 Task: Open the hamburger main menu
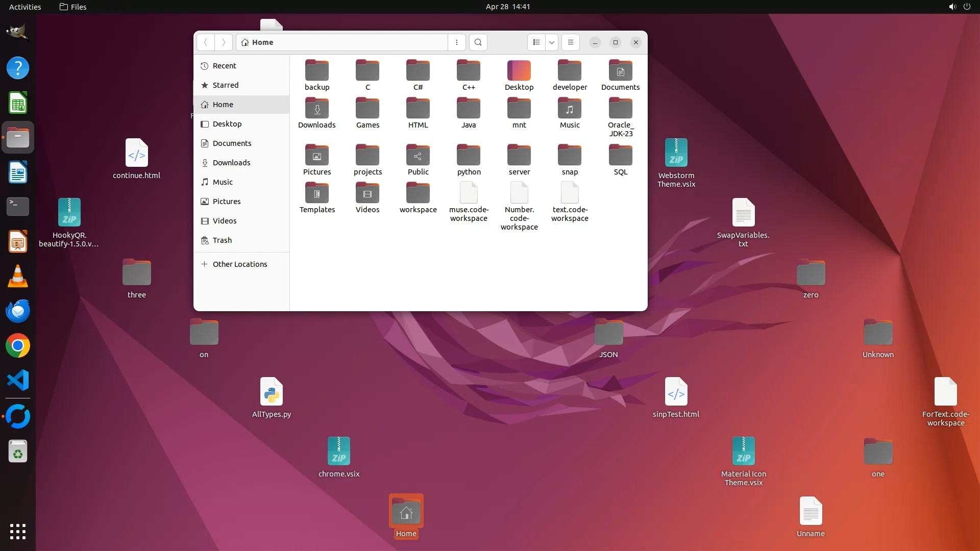(571, 42)
